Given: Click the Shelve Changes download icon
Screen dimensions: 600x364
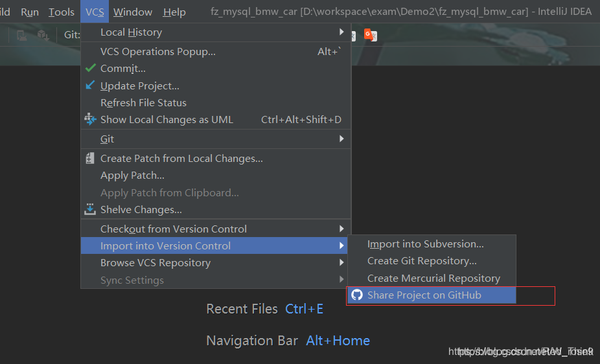Looking at the screenshot, I should coord(90,209).
